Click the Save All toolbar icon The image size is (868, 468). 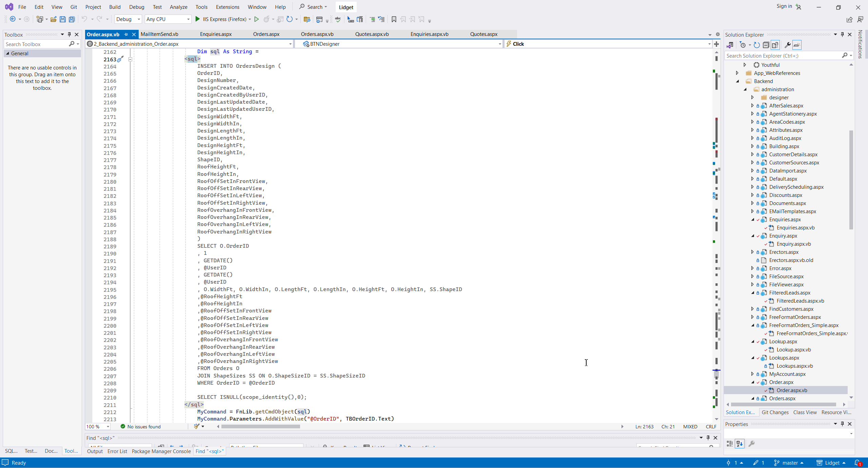(x=72, y=19)
